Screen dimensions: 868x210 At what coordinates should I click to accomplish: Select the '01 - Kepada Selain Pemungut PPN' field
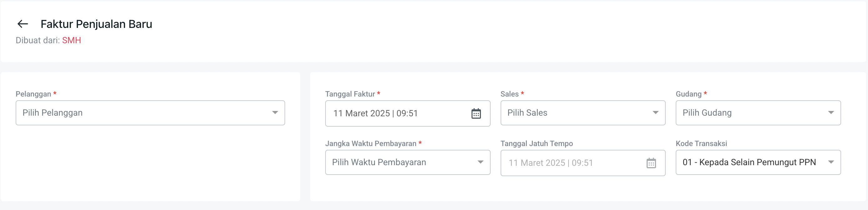pyautogui.click(x=749, y=162)
